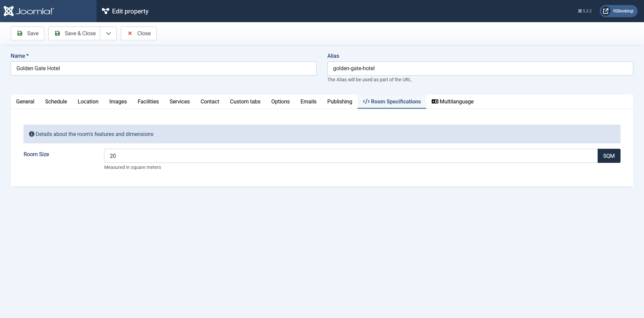Go to the Custom tabs tab
Screen dimensions: 644x318
pos(245,101)
